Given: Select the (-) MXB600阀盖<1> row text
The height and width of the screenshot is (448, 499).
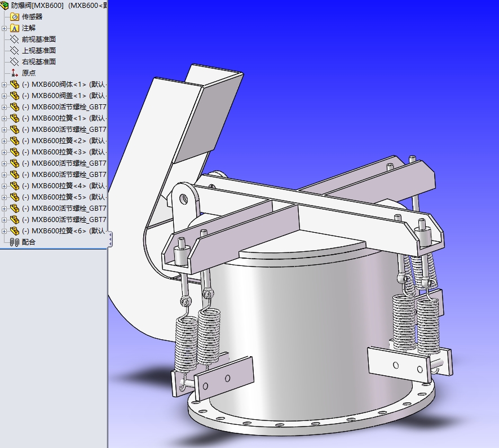Looking at the screenshot, I should pos(64,96).
